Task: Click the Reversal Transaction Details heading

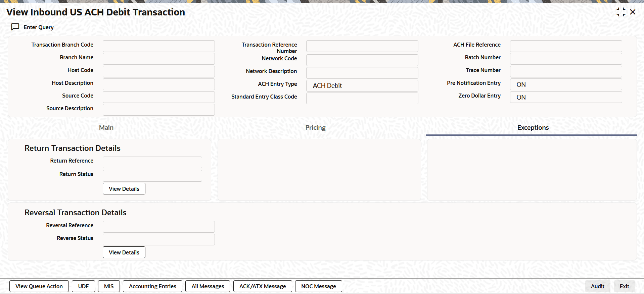Action: (76, 213)
